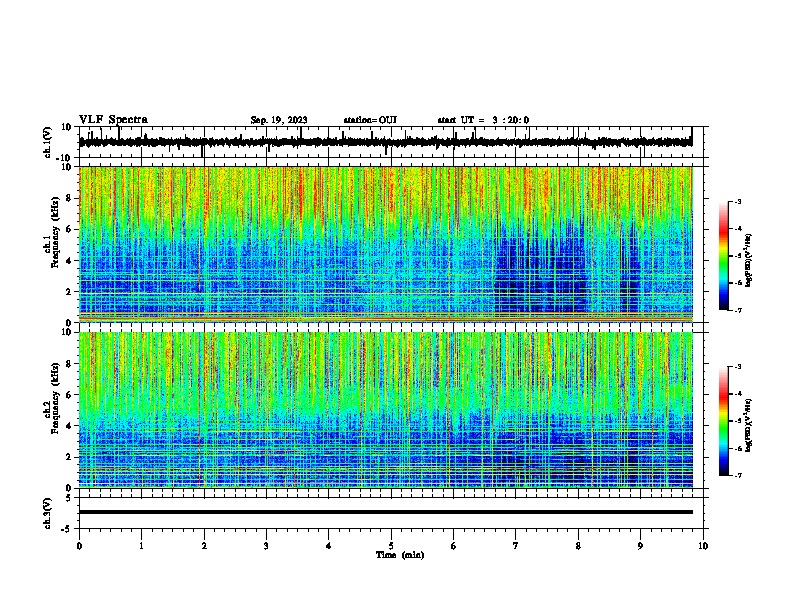
Task: Click the time axis tick label '5'
Action: (x=391, y=546)
